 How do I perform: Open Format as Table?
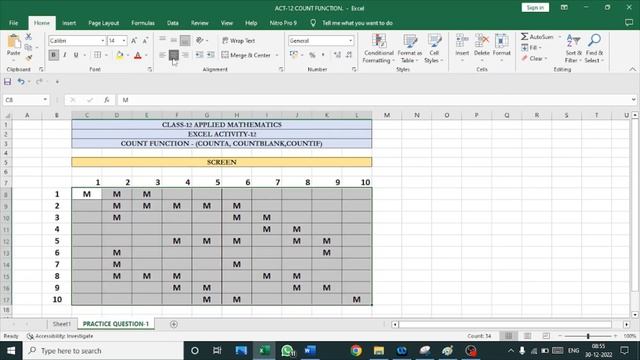[409, 49]
